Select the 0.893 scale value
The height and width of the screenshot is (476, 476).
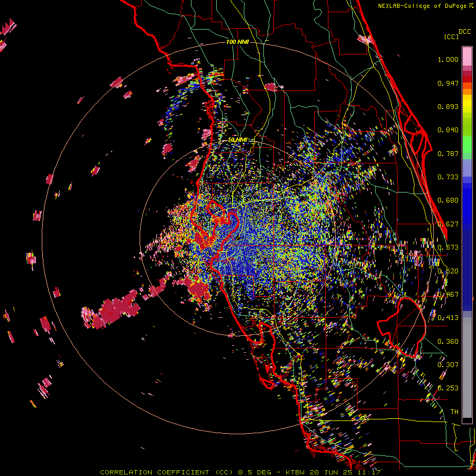click(448, 106)
